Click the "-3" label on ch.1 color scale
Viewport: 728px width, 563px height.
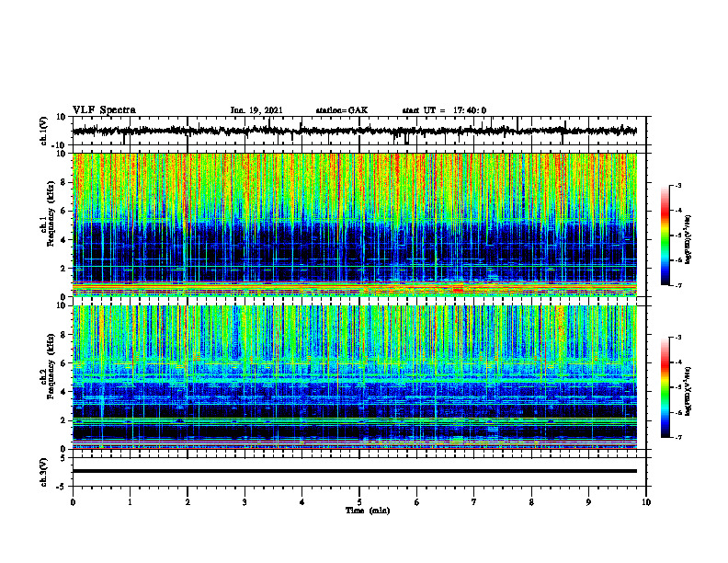pyautogui.click(x=678, y=185)
